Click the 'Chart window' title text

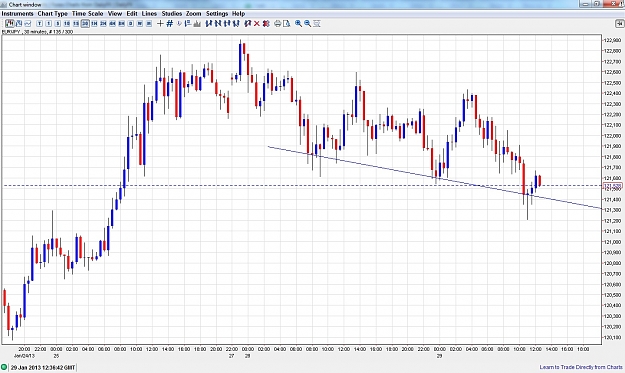25,5
